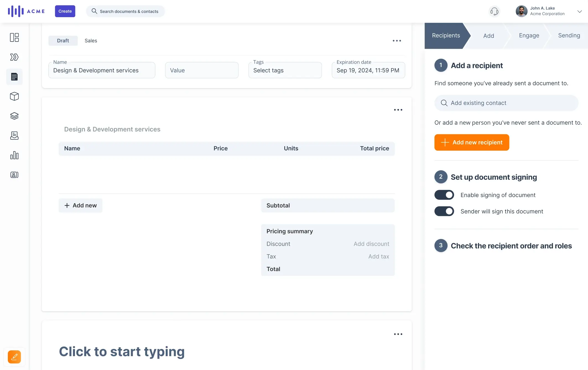Expand the Tags dropdown selector
The image size is (588, 370).
click(285, 70)
